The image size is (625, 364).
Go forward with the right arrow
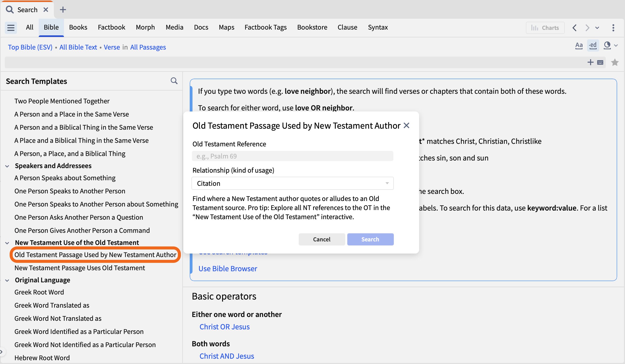tap(587, 28)
